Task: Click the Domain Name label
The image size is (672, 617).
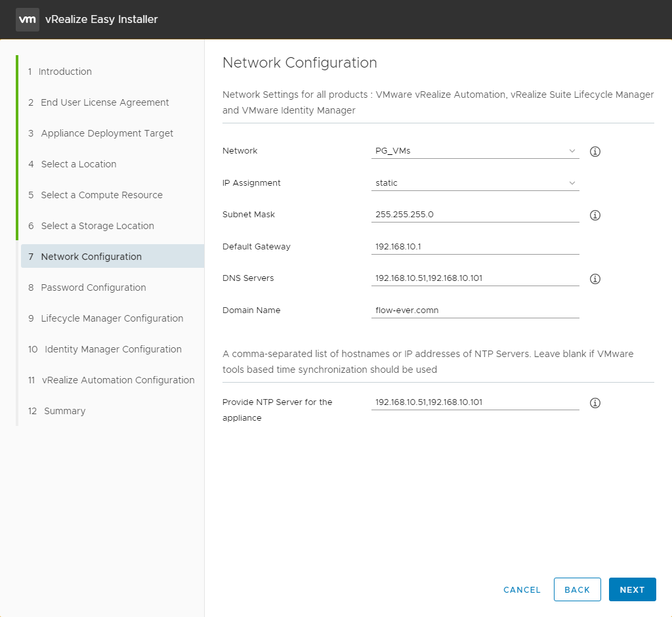Action: 251,310
